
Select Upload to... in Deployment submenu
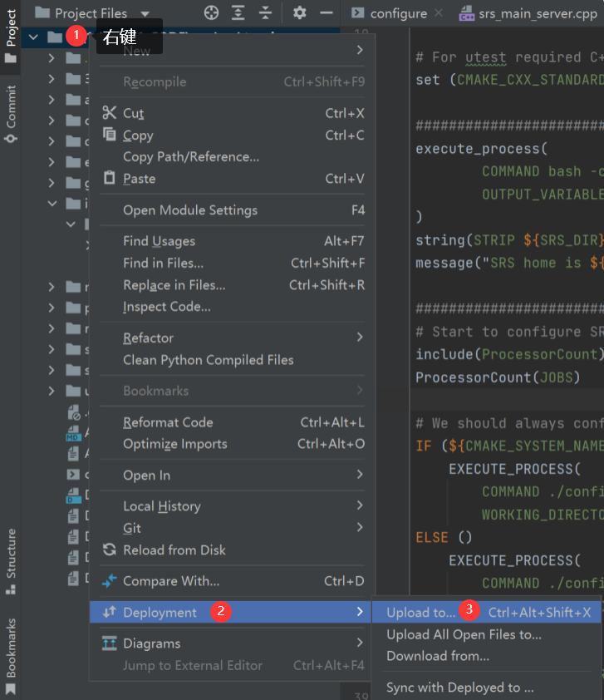point(421,613)
